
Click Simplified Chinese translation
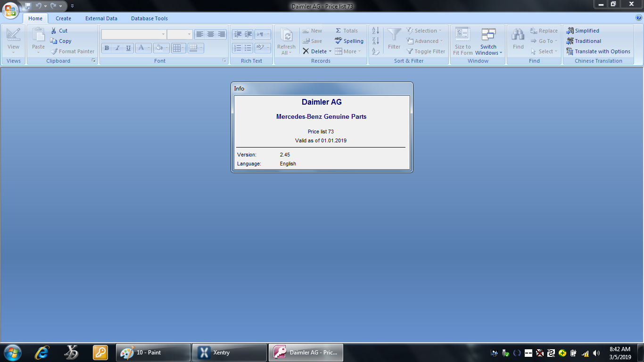click(583, 31)
